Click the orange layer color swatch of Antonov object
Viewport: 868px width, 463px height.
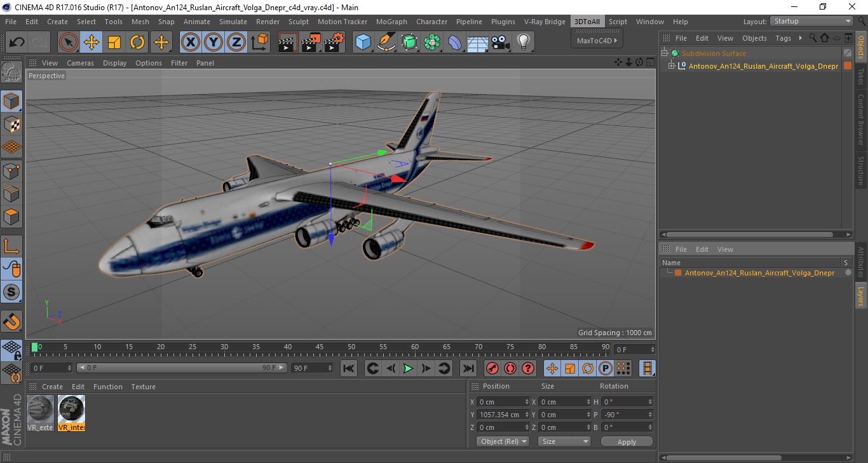tap(847, 66)
